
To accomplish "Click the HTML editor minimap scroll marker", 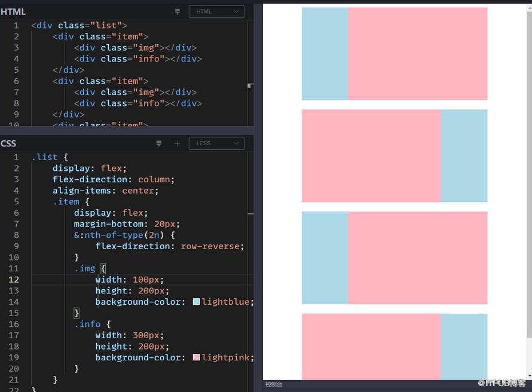I will pyautogui.click(x=250, y=85).
